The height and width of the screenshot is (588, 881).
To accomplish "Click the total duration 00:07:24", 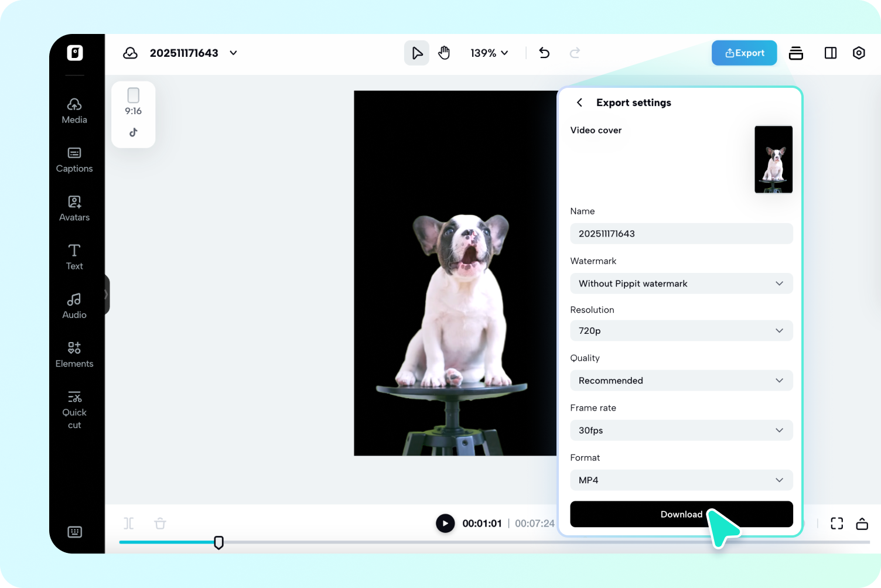I will (534, 523).
